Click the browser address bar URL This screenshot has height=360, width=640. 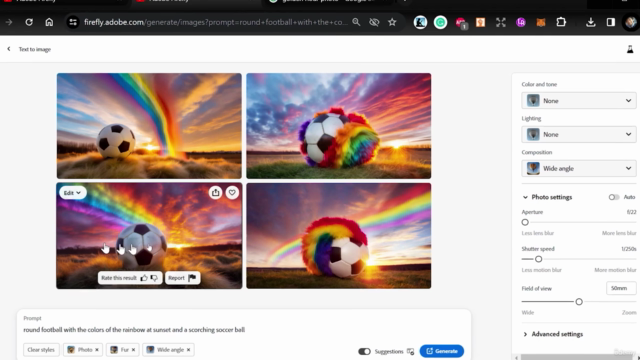[216, 22]
